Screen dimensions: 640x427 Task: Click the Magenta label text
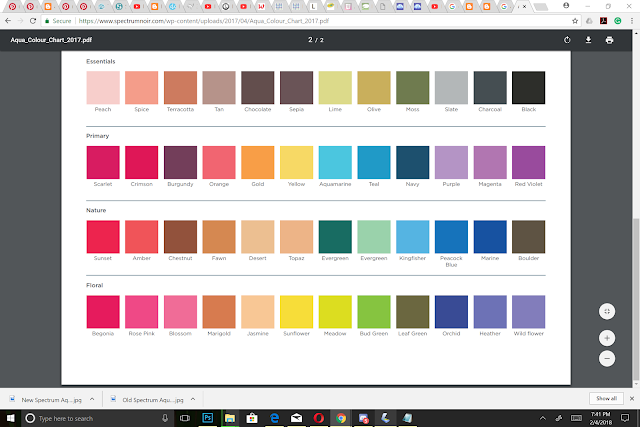(x=490, y=184)
